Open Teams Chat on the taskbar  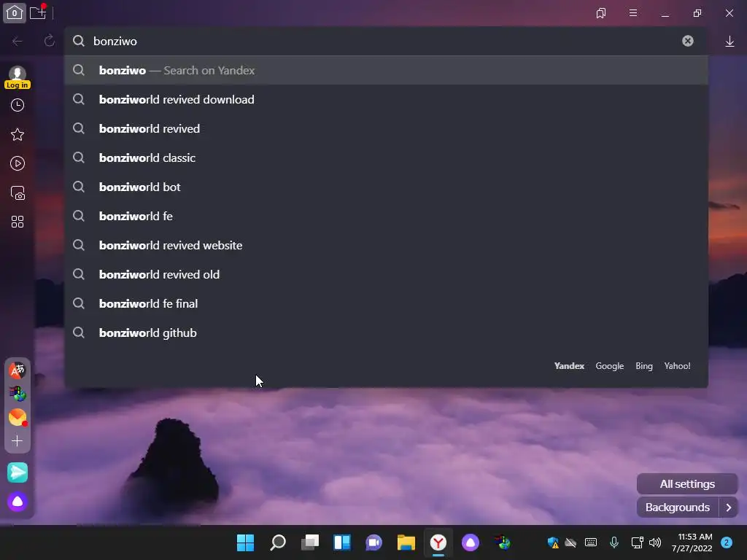[x=374, y=542]
